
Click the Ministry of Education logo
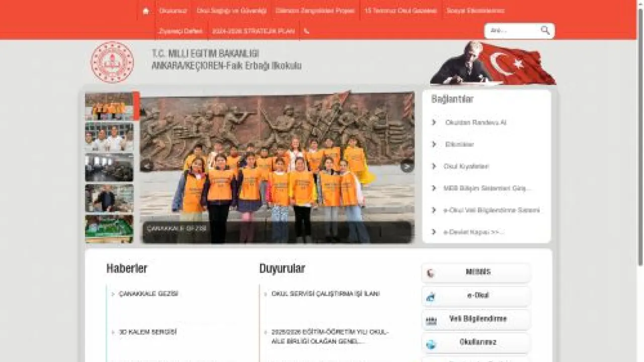tap(112, 62)
